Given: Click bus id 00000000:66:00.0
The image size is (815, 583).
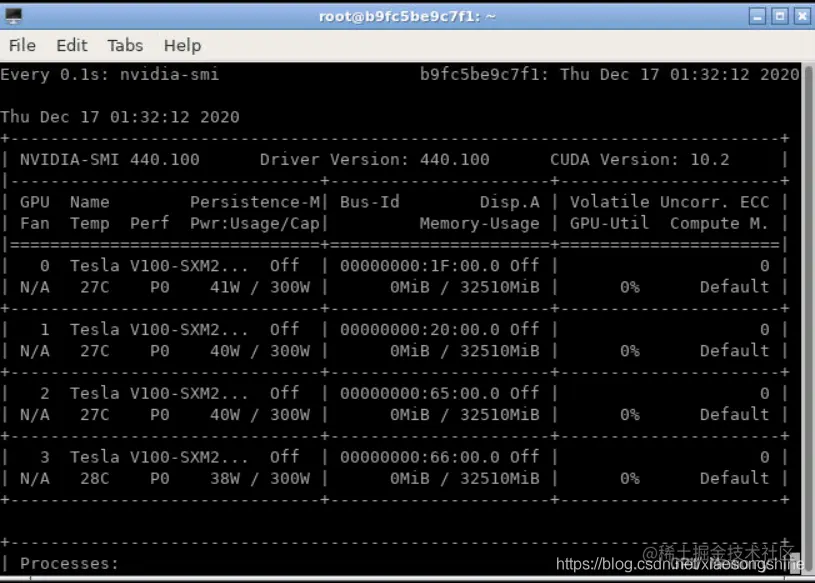Looking at the screenshot, I should [x=420, y=457].
